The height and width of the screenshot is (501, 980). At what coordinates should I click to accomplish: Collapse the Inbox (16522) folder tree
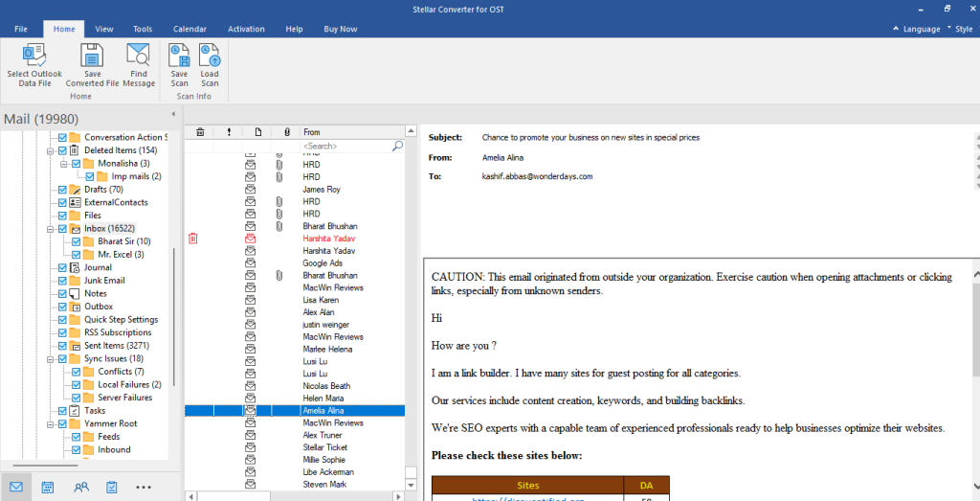coord(51,229)
